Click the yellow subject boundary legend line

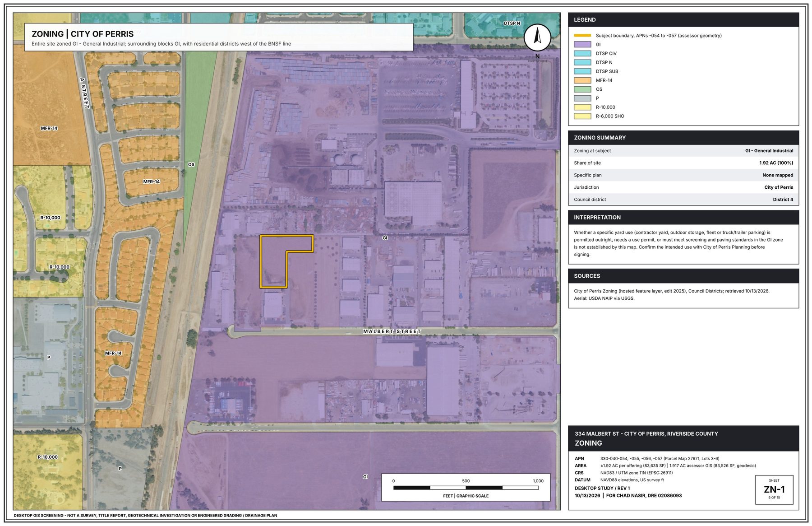tap(582, 36)
